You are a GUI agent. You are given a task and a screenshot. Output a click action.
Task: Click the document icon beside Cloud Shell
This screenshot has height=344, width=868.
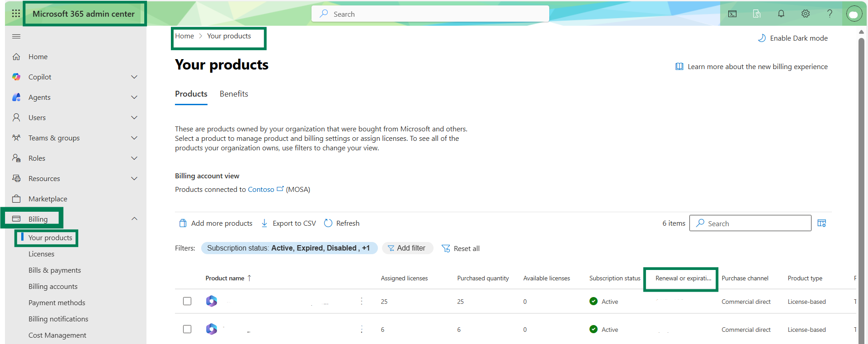757,14
